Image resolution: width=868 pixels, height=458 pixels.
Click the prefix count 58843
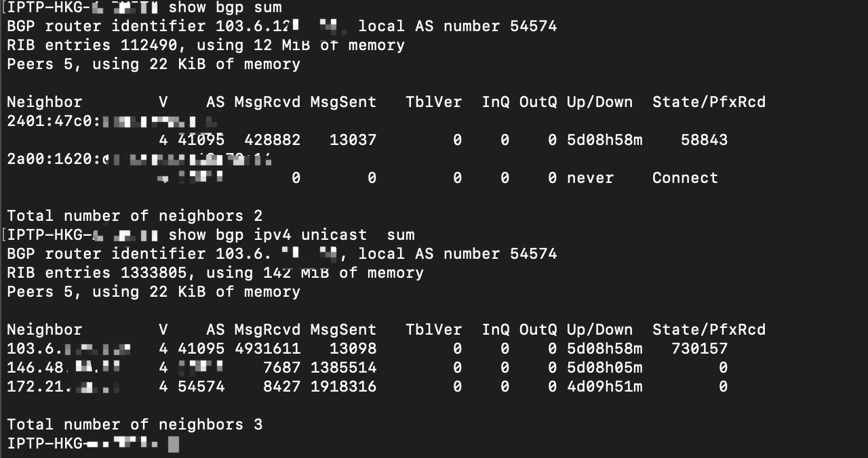tap(704, 140)
